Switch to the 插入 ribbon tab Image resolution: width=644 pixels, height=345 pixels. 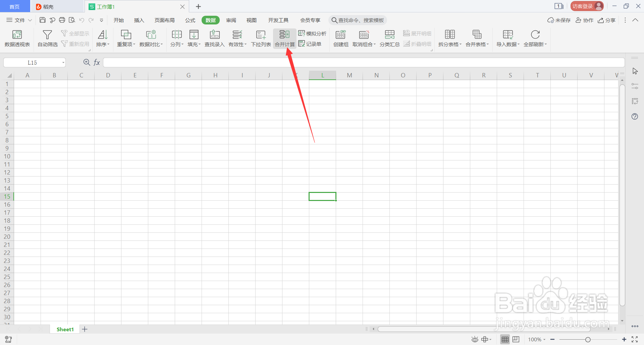click(139, 20)
